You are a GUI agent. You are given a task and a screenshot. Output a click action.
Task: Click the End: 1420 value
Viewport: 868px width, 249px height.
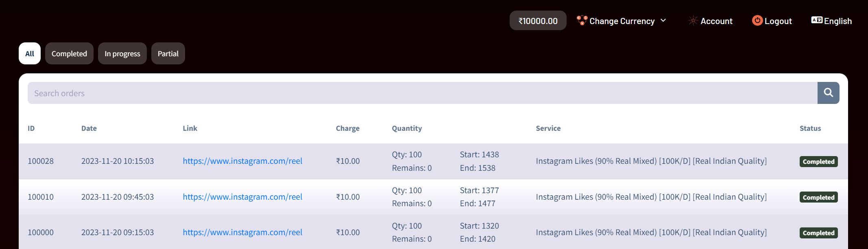(x=478, y=239)
